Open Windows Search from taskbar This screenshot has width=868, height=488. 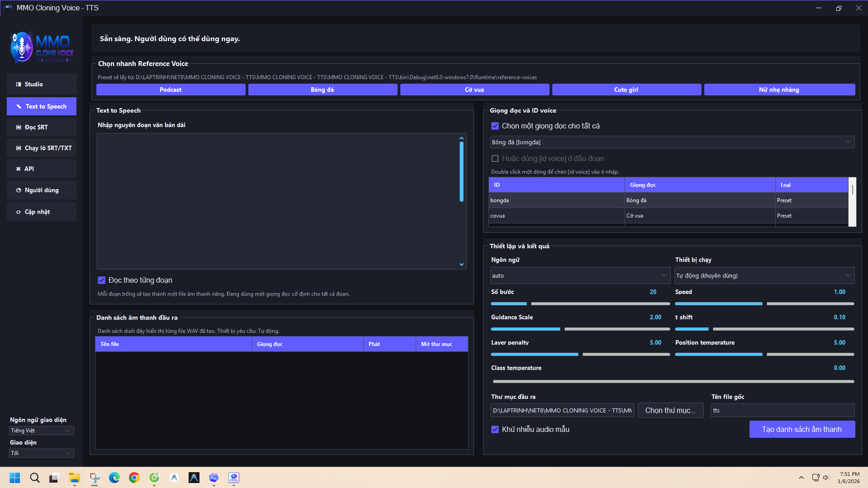(x=35, y=478)
